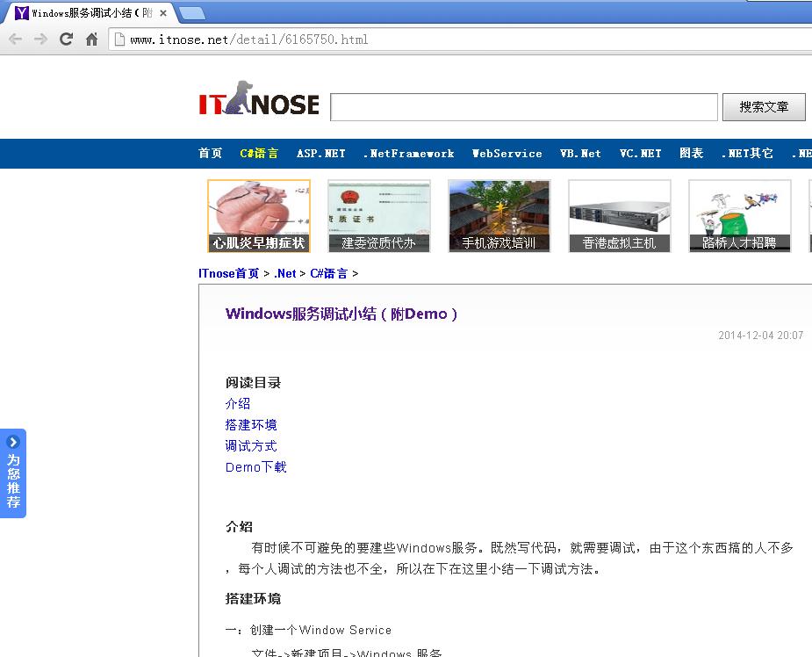Follow the ITnose首页 breadcrumb link
Viewport: 812px width, 657px height.
click(x=229, y=274)
